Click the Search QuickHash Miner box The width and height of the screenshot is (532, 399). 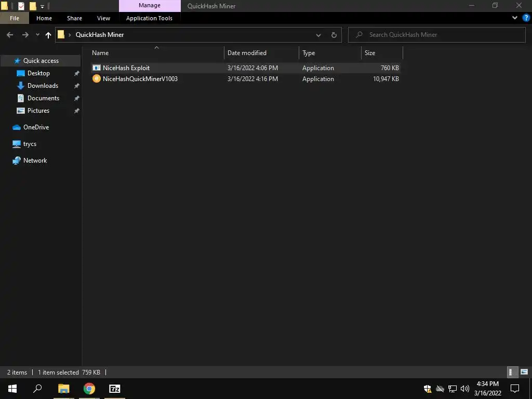[436, 35]
